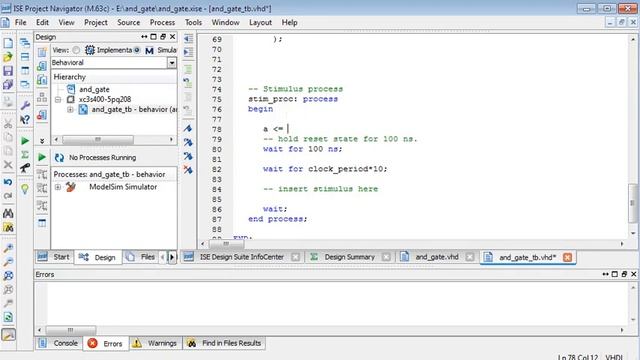Viewport: 640px width, 360px height.
Task: Click the New File toolbar icon
Action: click(x=8, y=43)
